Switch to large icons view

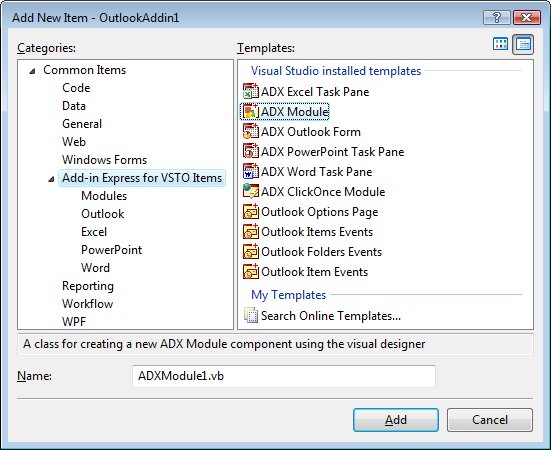[500, 44]
